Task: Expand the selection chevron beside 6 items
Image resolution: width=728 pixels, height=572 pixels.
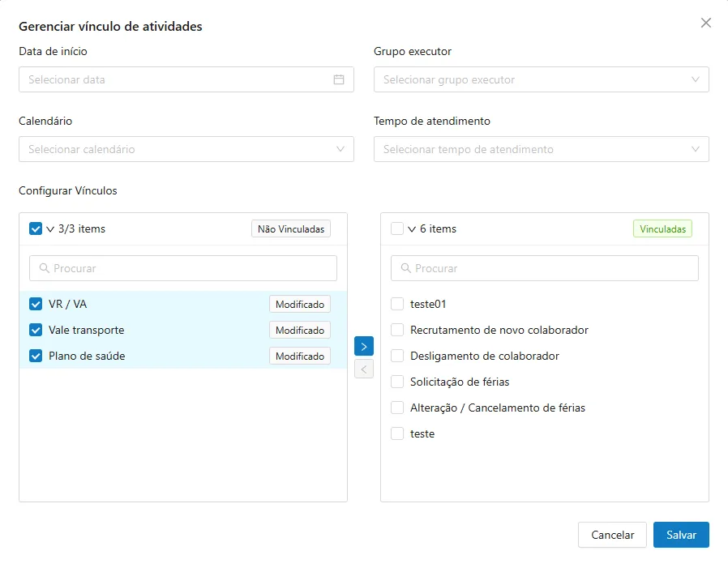Action: click(412, 228)
